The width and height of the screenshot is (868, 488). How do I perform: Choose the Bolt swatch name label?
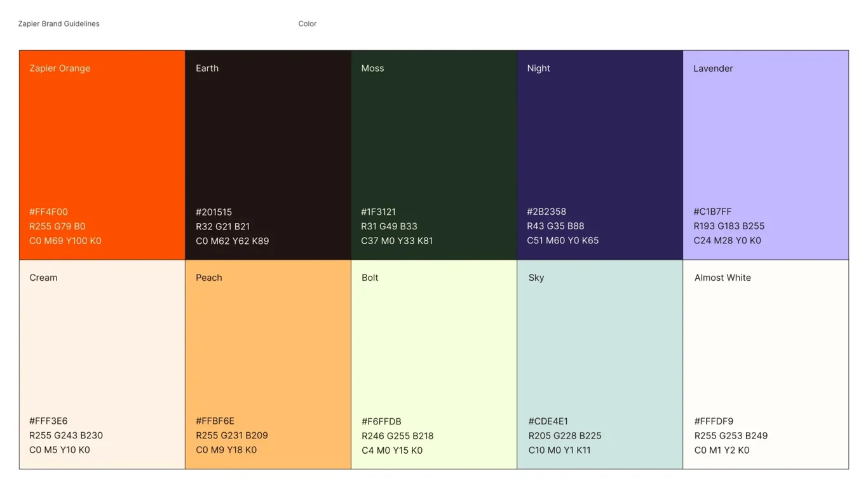[x=370, y=278]
